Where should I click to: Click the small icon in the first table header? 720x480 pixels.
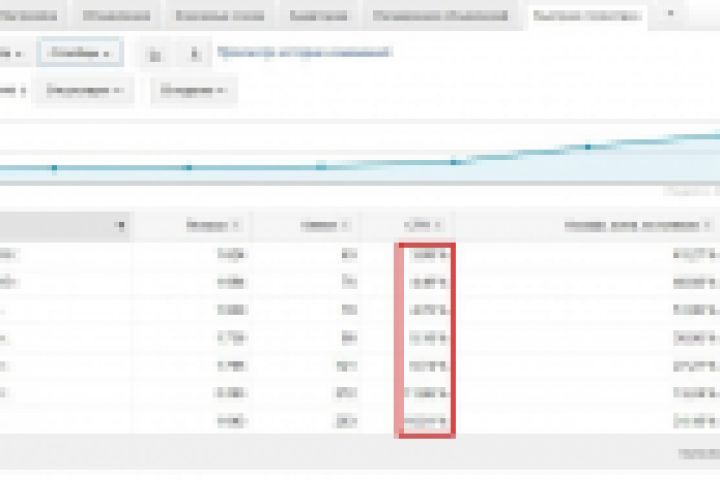[121, 225]
